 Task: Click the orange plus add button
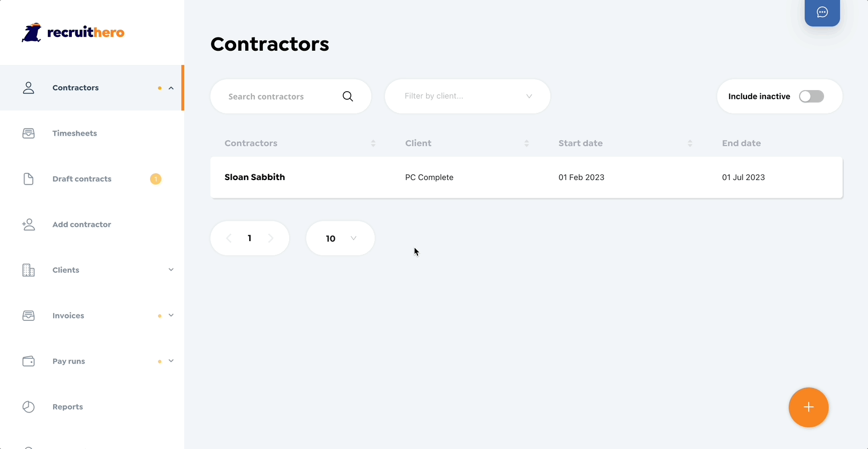click(808, 407)
